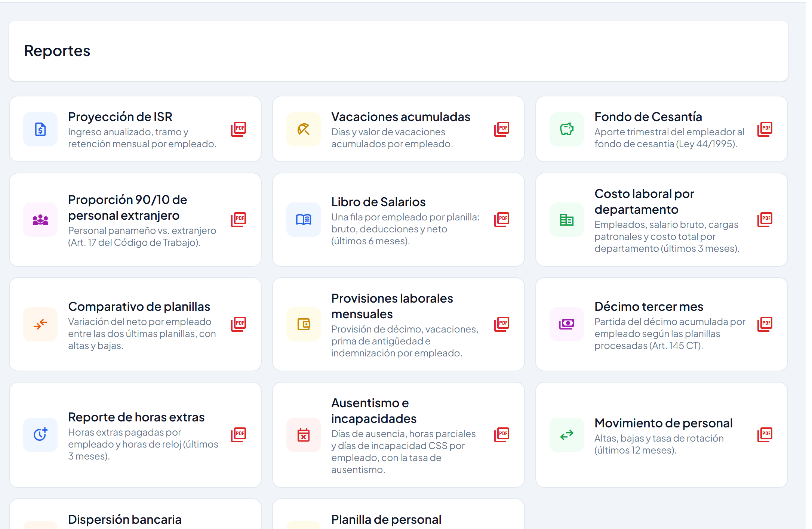Viewport: 812px width, 529px height.
Task: Click the yellow wallet icon for Provisiones
Action: tap(304, 324)
